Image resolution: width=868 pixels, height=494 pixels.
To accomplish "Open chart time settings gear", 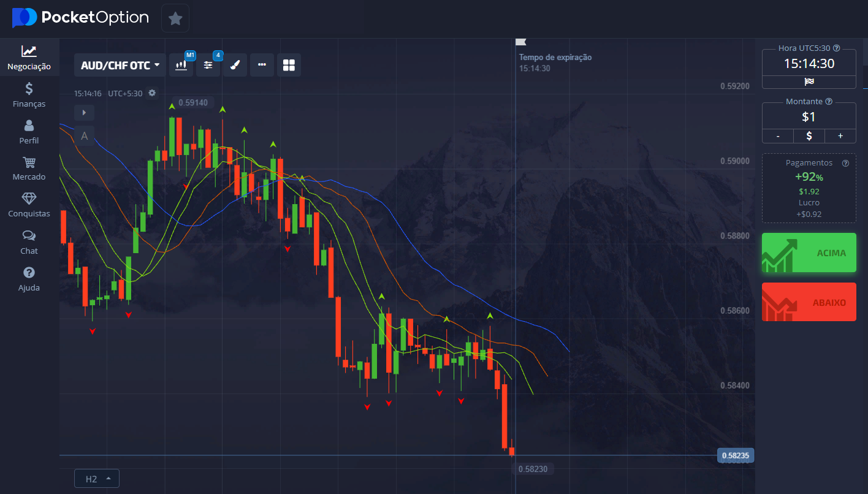I will [151, 93].
